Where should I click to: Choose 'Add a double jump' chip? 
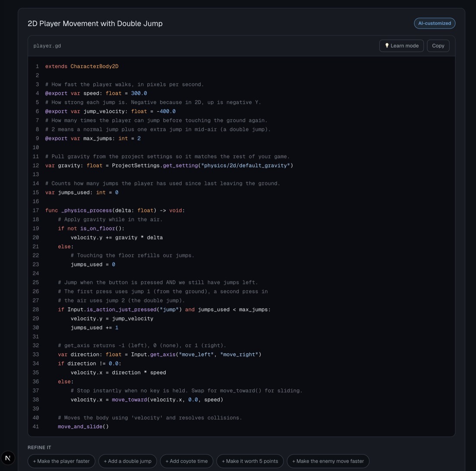pyautogui.click(x=128, y=461)
